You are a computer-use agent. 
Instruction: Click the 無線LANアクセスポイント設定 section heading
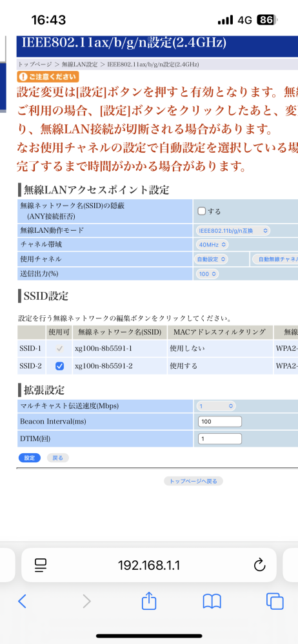97,190
